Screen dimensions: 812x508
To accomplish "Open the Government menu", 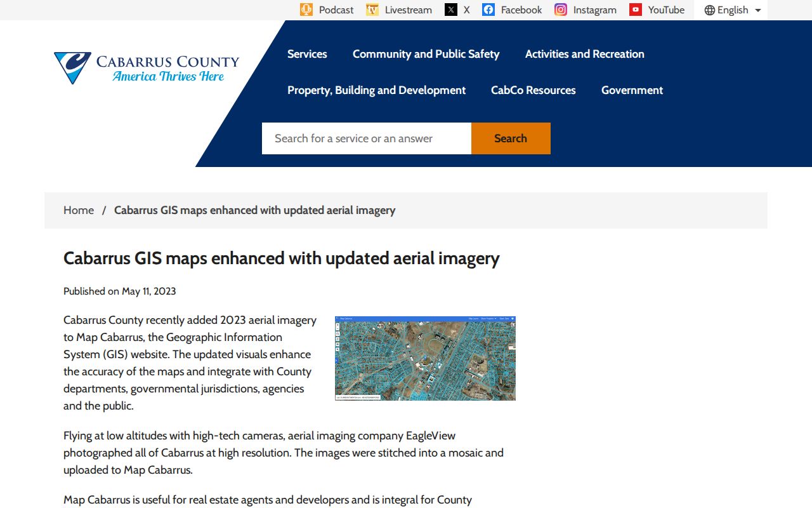I will 632,90.
